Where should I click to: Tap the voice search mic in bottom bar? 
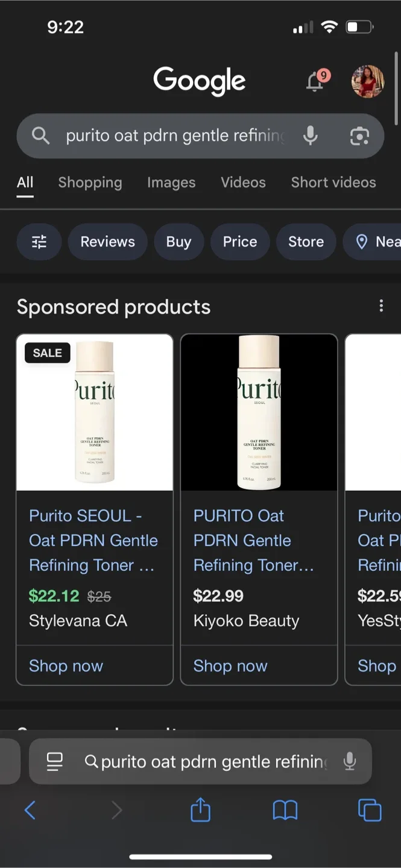pyautogui.click(x=350, y=761)
